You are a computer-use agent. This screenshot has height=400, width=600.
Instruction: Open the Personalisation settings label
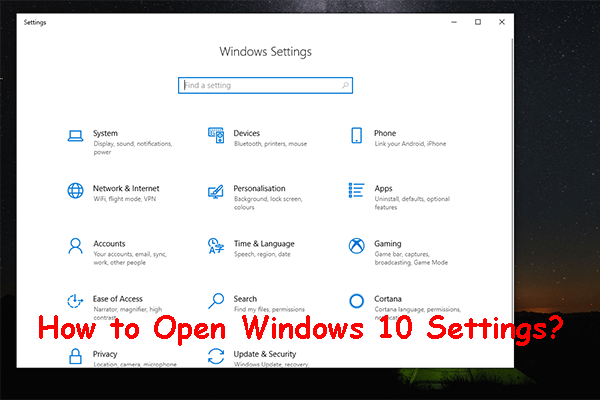click(259, 188)
